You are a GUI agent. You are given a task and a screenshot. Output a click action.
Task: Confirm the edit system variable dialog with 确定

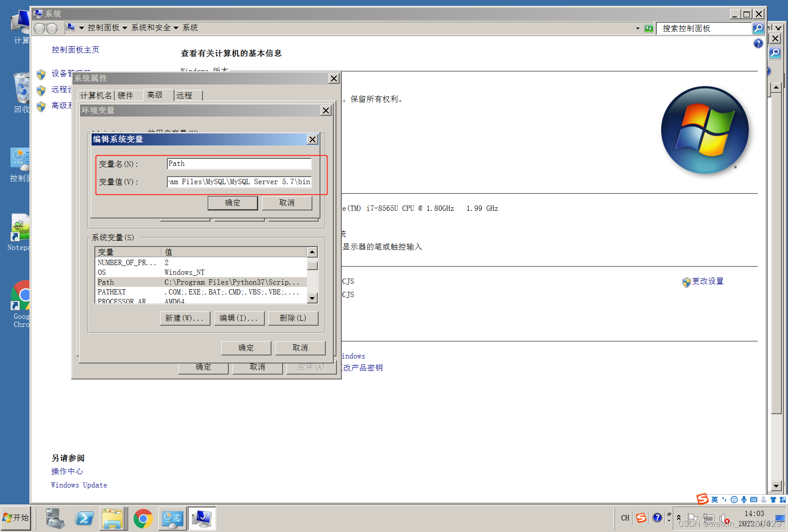[233, 203]
